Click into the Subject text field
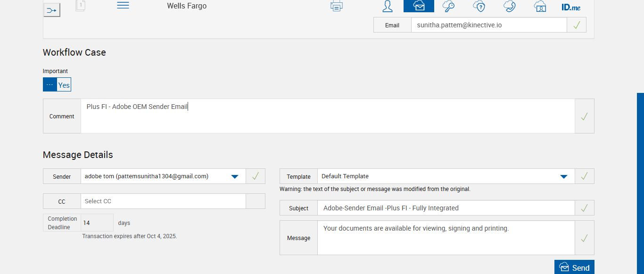Screen dimensions: 644x274 [x=446, y=208]
